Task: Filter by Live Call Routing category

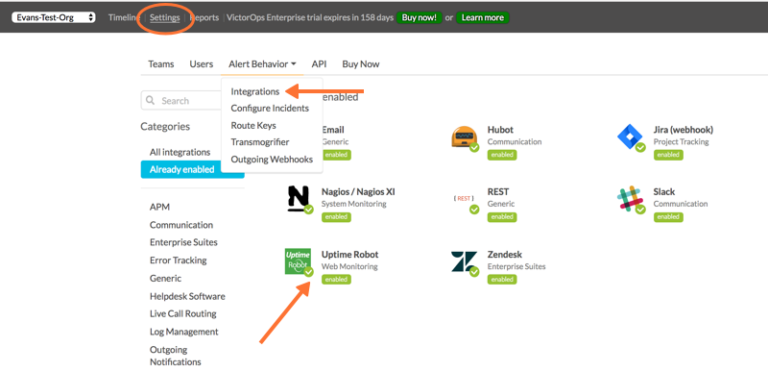Action: [183, 313]
